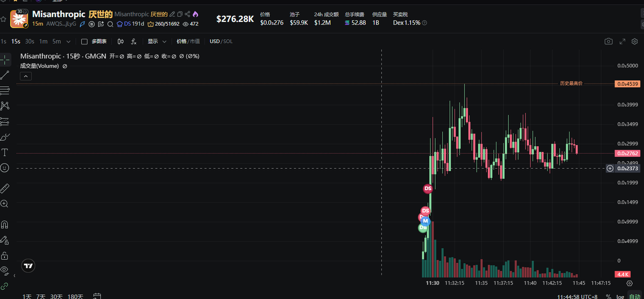Select the Text annotation tool
This screenshot has height=299, width=644.
(x=5, y=152)
